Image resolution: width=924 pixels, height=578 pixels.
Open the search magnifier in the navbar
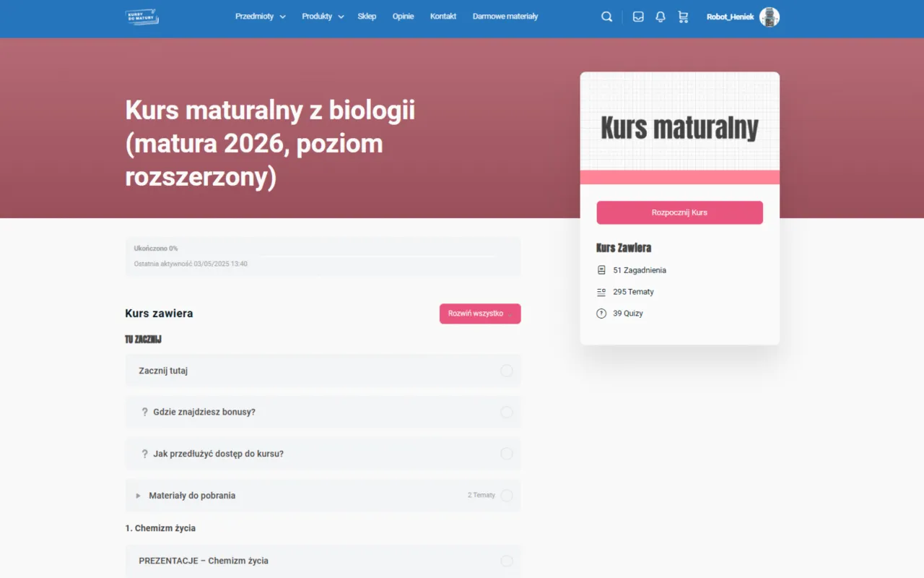pyautogui.click(x=606, y=16)
